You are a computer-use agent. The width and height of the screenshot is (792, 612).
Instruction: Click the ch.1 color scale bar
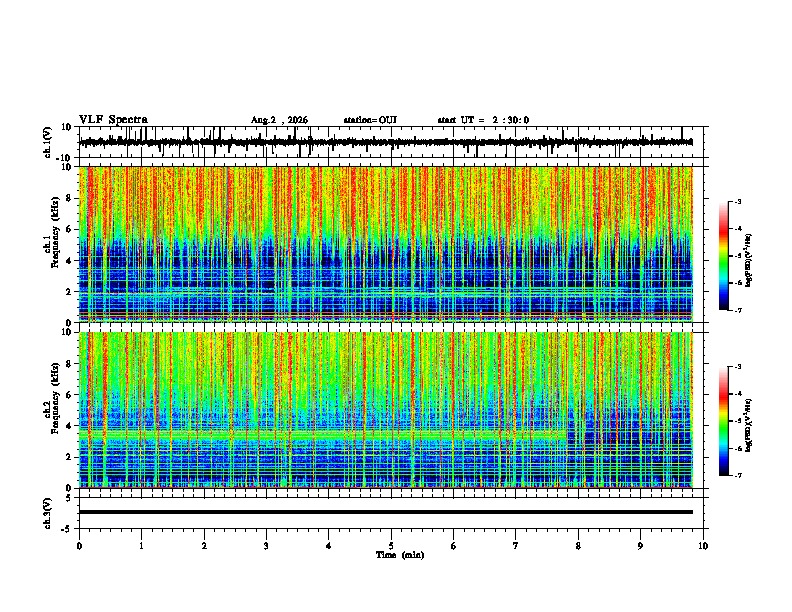723,256
